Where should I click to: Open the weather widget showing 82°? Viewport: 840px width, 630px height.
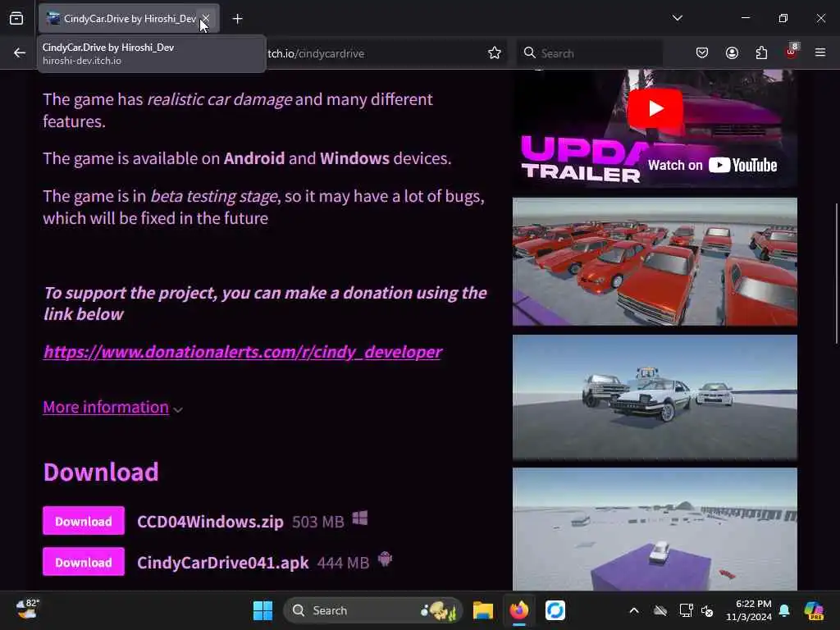(x=27, y=609)
